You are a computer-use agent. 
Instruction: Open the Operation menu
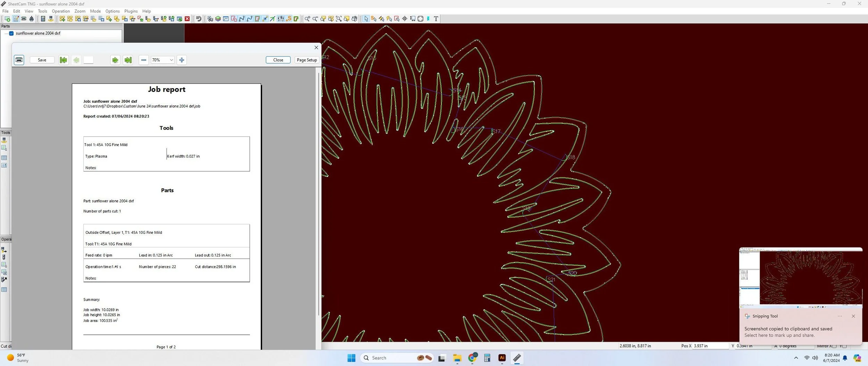(61, 11)
